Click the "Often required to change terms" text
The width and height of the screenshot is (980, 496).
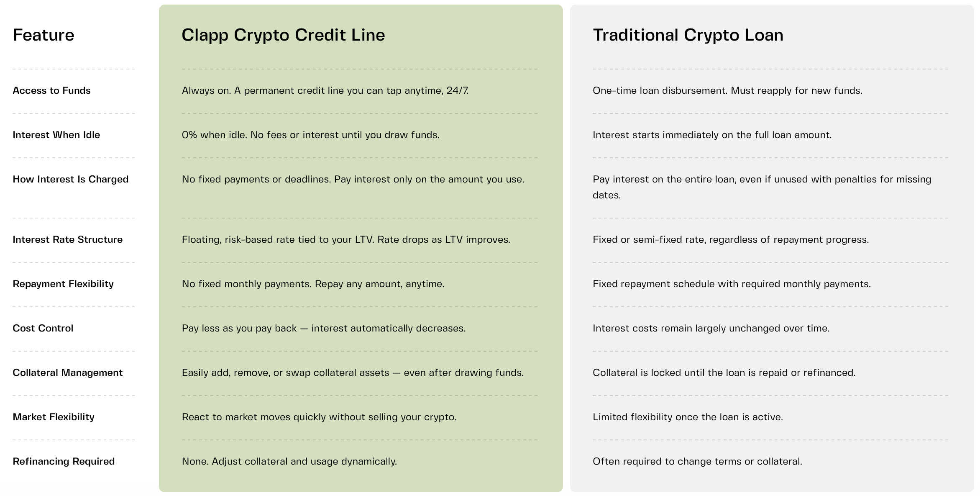click(697, 461)
